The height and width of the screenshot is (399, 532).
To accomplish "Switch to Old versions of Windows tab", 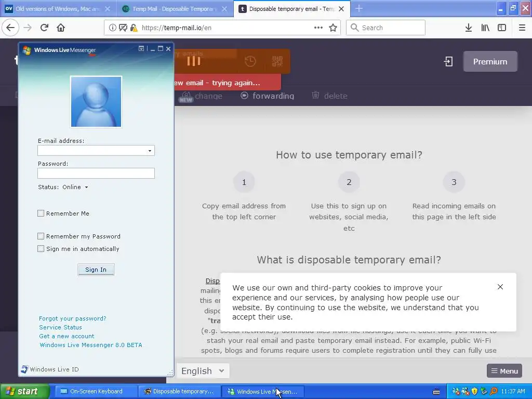I will (58, 9).
